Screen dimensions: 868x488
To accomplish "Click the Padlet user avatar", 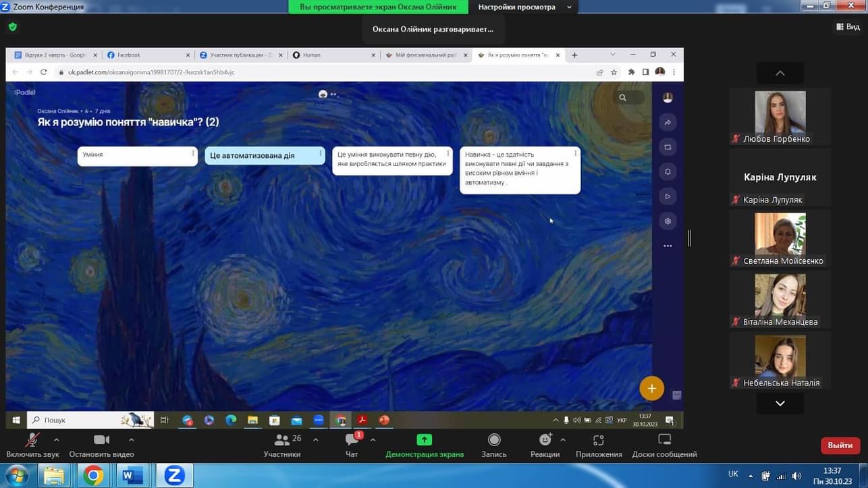I will pyautogui.click(x=668, y=98).
